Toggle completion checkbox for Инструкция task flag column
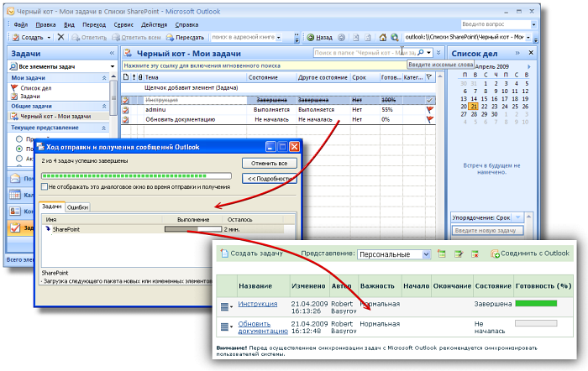The height and width of the screenshot is (371, 588). tap(430, 100)
